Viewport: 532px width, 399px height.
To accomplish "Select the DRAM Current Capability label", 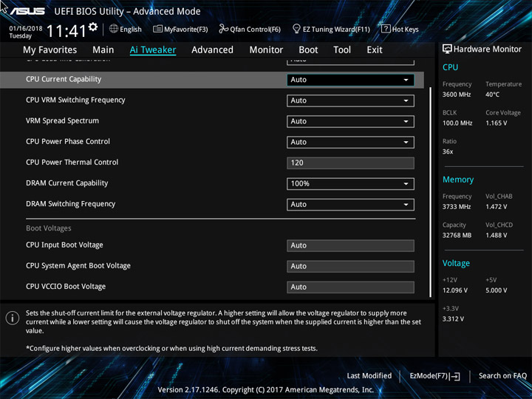I will coord(66,183).
